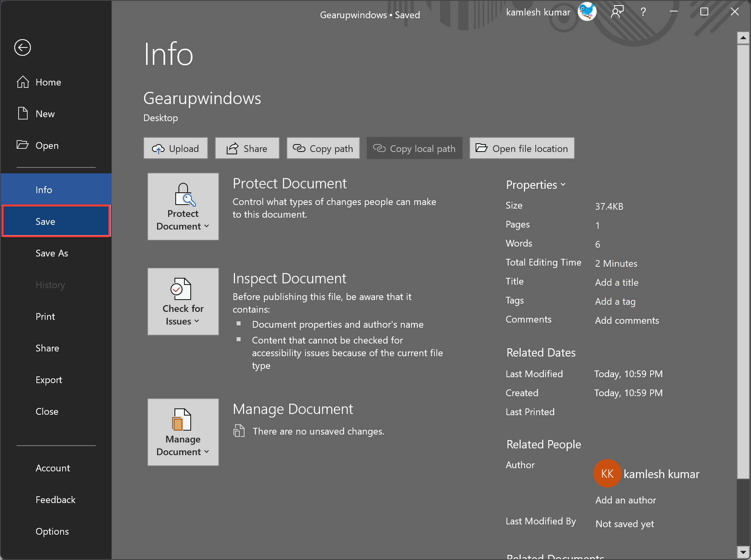751x560 pixels.
Task: Click the scrollbar down arrow
Action: point(743,552)
